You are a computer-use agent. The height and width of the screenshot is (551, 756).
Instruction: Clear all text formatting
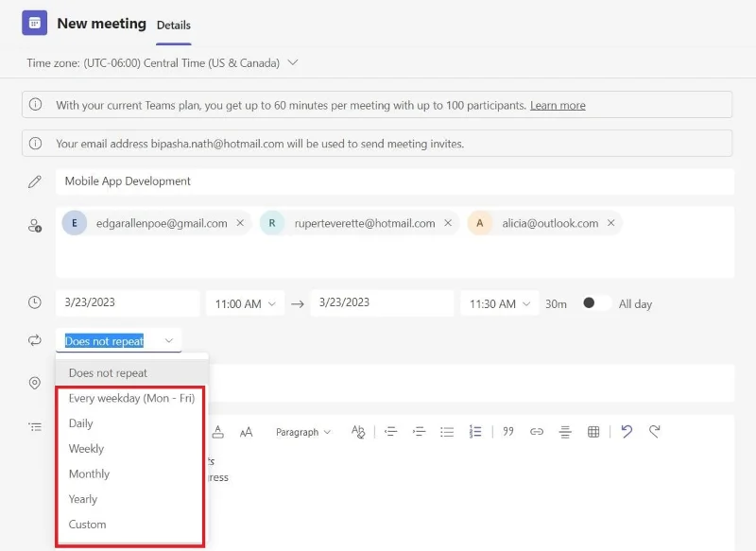[358, 432]
